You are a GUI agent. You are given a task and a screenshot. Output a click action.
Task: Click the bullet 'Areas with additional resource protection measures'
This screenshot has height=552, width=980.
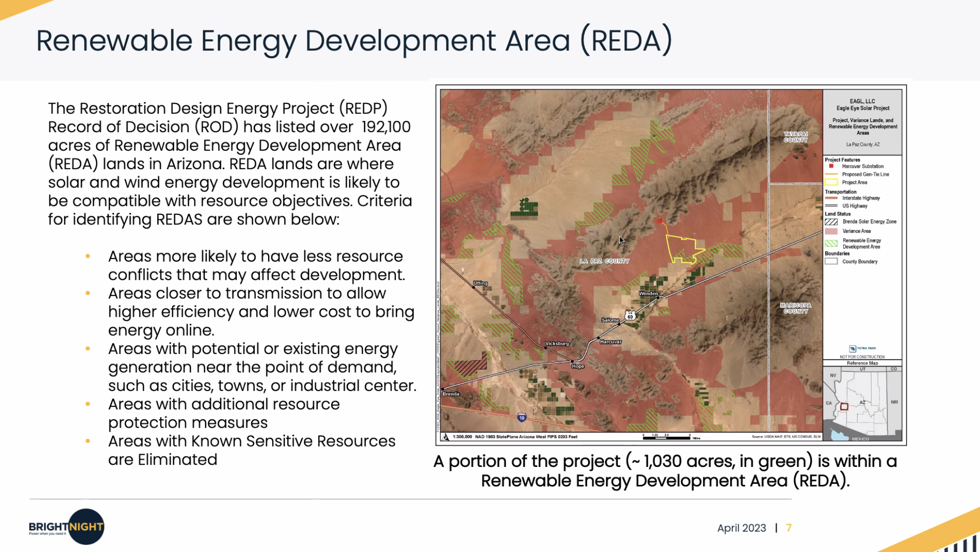(224, 413)
